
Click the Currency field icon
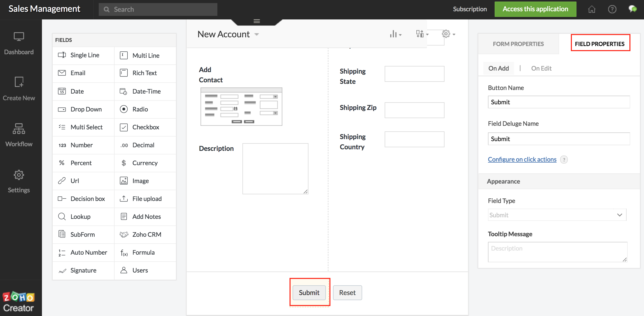(124, 163)
